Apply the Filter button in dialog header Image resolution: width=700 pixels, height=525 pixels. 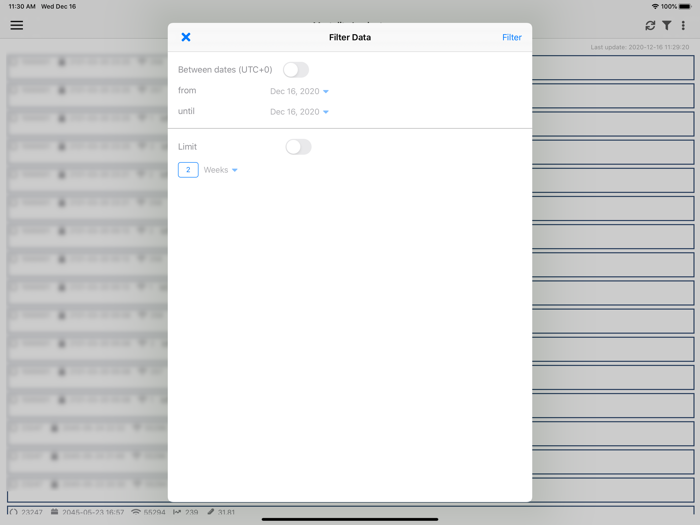(x=512, y=38)
